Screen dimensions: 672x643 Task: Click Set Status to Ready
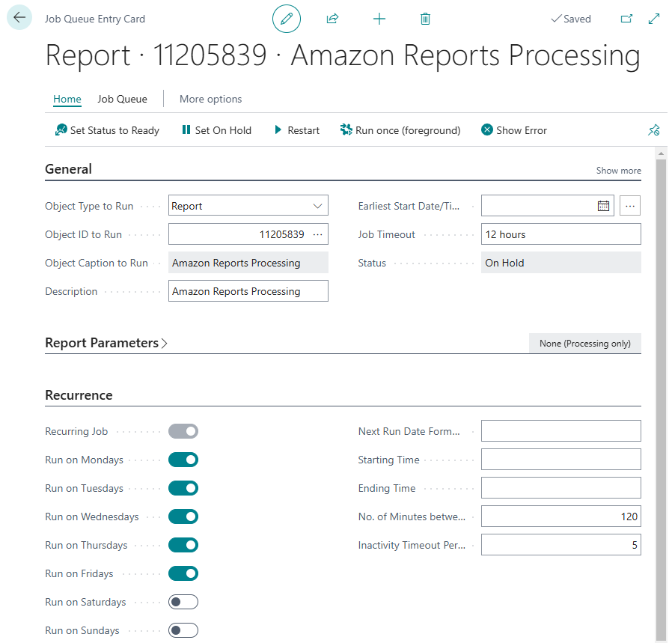coord(107,130)
